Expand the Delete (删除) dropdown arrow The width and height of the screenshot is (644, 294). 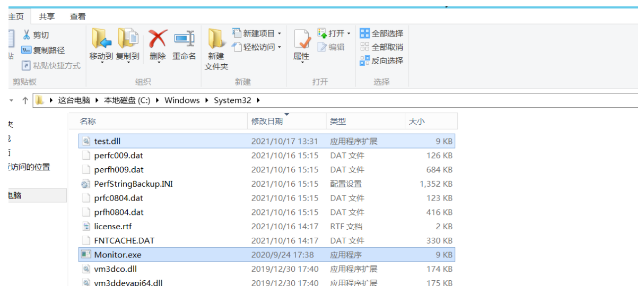159,63
